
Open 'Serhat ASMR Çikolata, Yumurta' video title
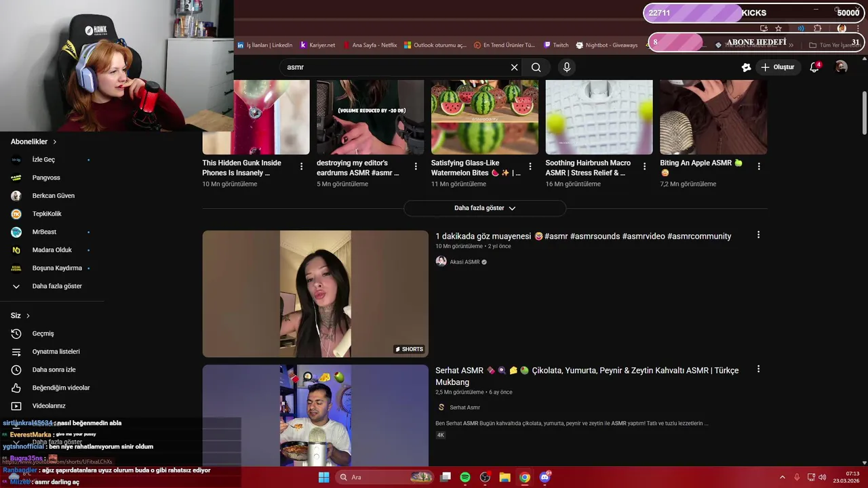[x=587, y=376]
